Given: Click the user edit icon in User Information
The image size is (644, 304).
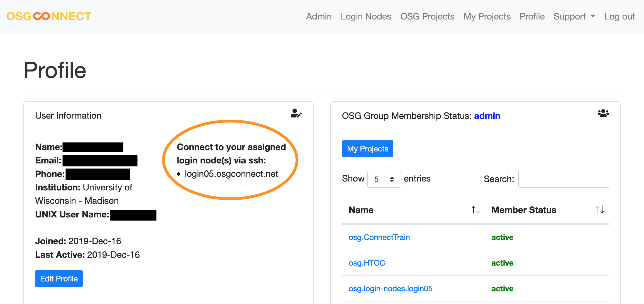Looking at the screenshot, I should click(x=296, y=113).
